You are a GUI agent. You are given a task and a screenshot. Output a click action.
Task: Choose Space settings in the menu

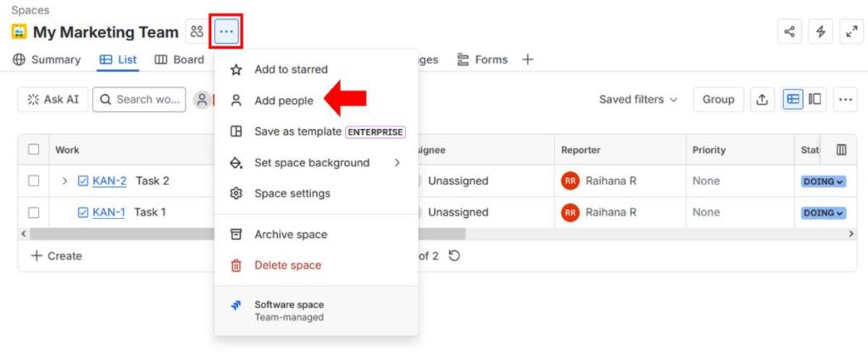pos(292,193)
